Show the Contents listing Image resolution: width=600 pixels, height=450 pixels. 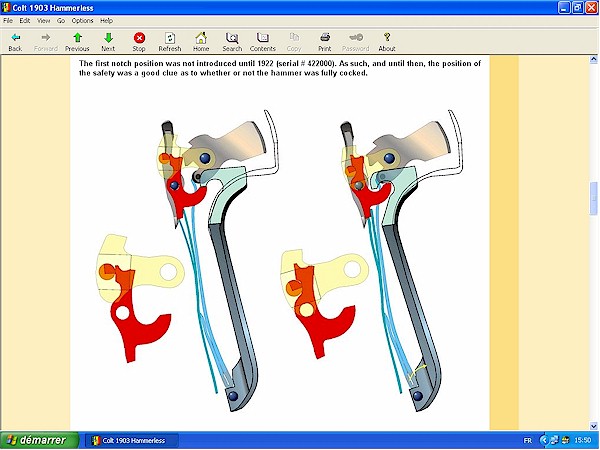pos(262,41)
